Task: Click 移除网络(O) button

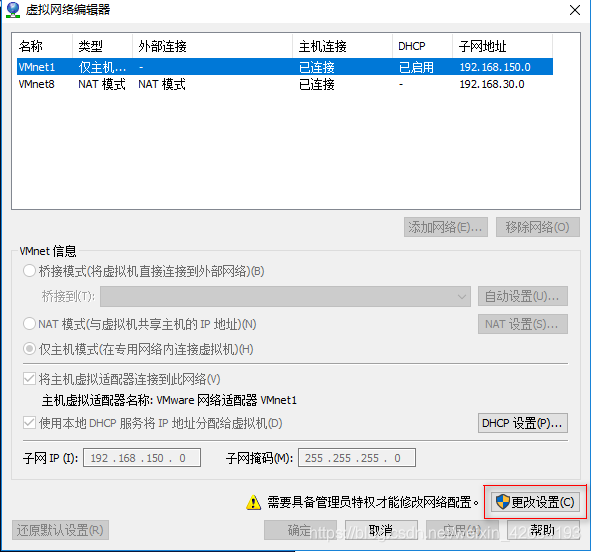Action: coord(537,227)
